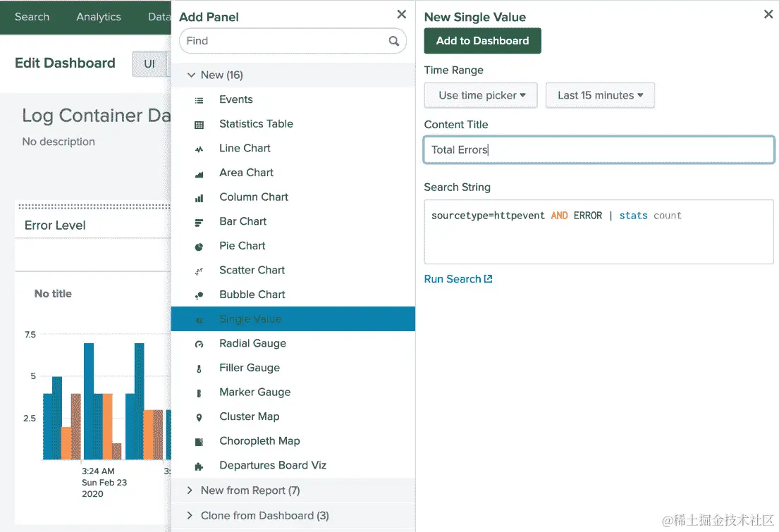The width and height of the screenshot is (779, 532).
Task: Click the Log Container dashboard title
Action: tap(97, 116)
